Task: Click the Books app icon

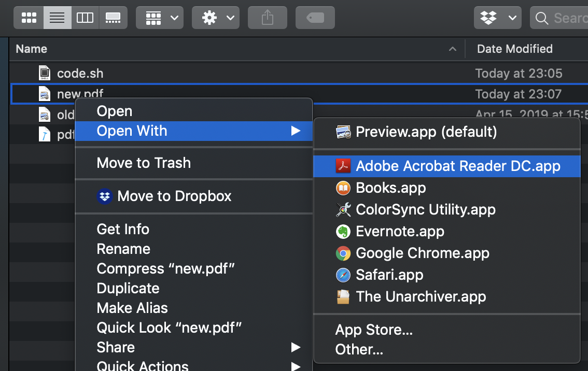Action: click(343, 188)
